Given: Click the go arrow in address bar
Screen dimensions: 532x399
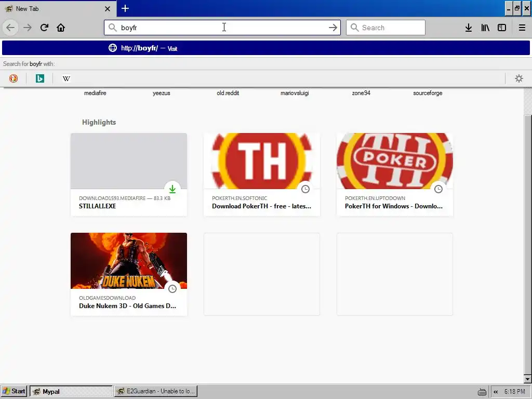Looking at the screenshot, I should (333, 28).
